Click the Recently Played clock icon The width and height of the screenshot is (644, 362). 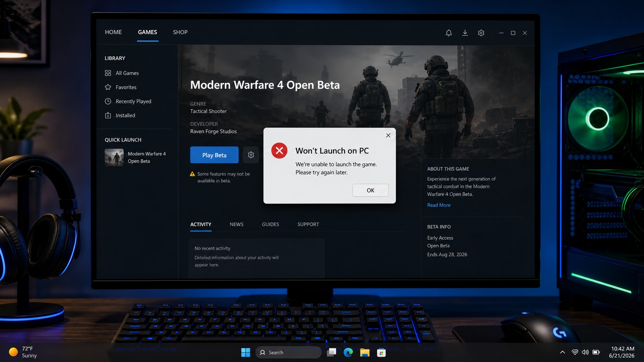tap(108, 101)
